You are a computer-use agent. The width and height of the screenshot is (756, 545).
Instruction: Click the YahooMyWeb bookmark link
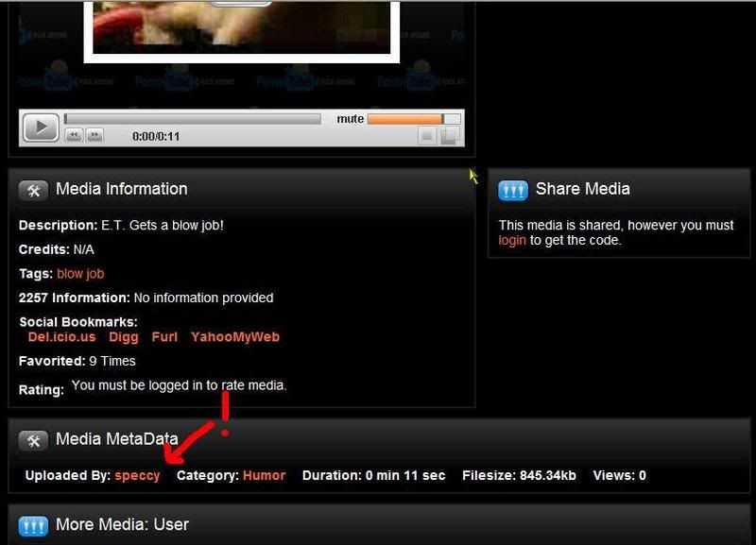point(234,337)
